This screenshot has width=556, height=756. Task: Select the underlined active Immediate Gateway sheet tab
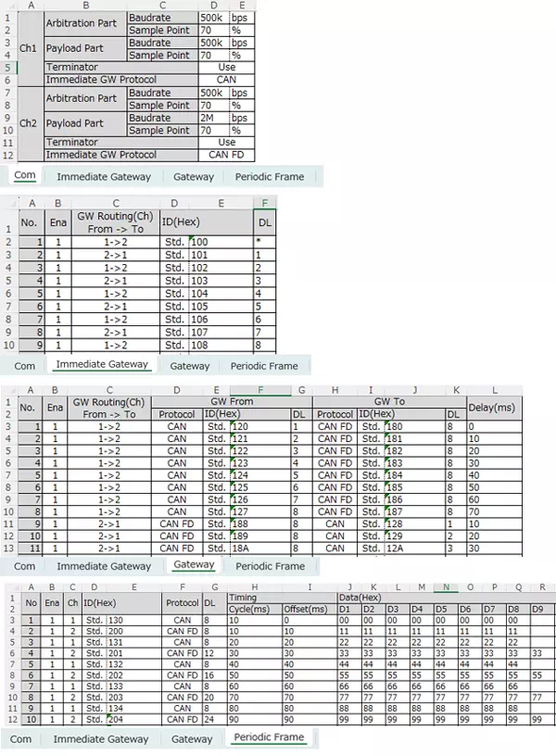[101, 364]
